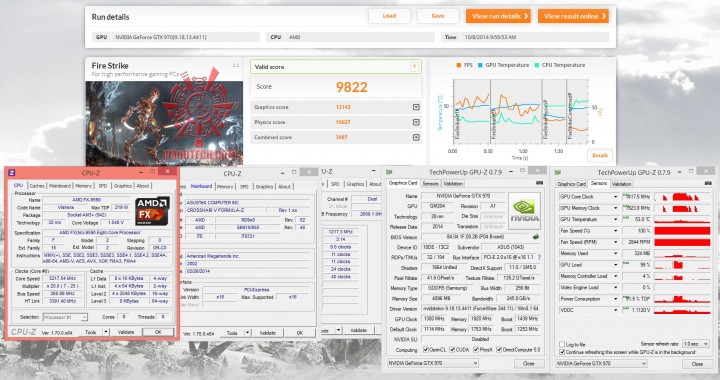Click OK in front CPU-Z window

point(158,332)
